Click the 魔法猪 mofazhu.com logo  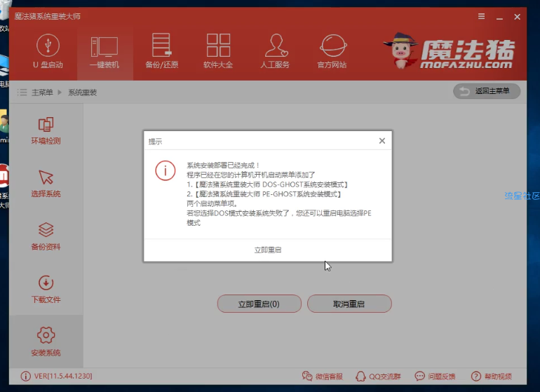[450, 51]
